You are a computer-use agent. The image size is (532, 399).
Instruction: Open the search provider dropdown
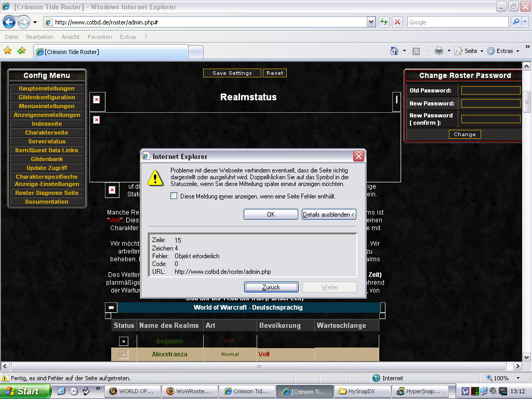click(525, 22)
